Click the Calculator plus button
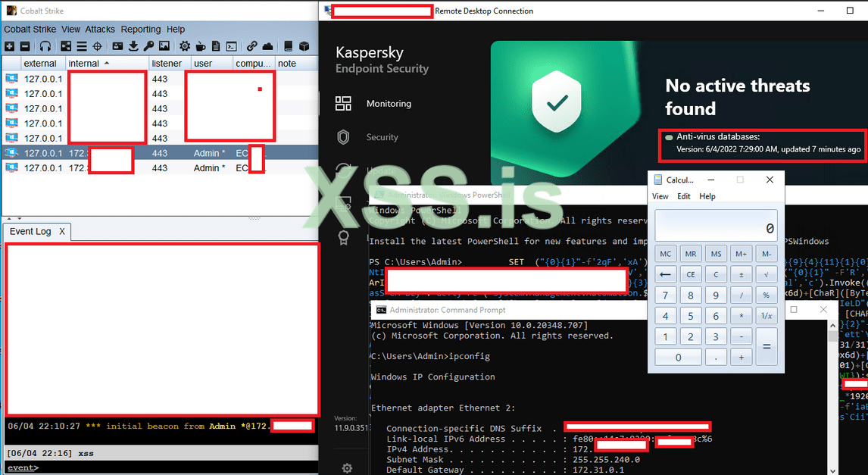Image resolution: width=868 pixels, height=475 pixels. coord(742,358)
